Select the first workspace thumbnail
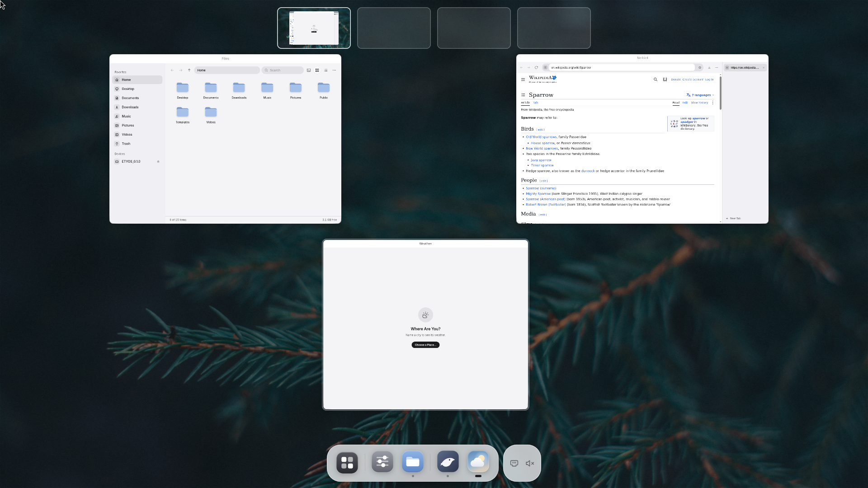Viewport: 868px width, 488px height. 314,28
